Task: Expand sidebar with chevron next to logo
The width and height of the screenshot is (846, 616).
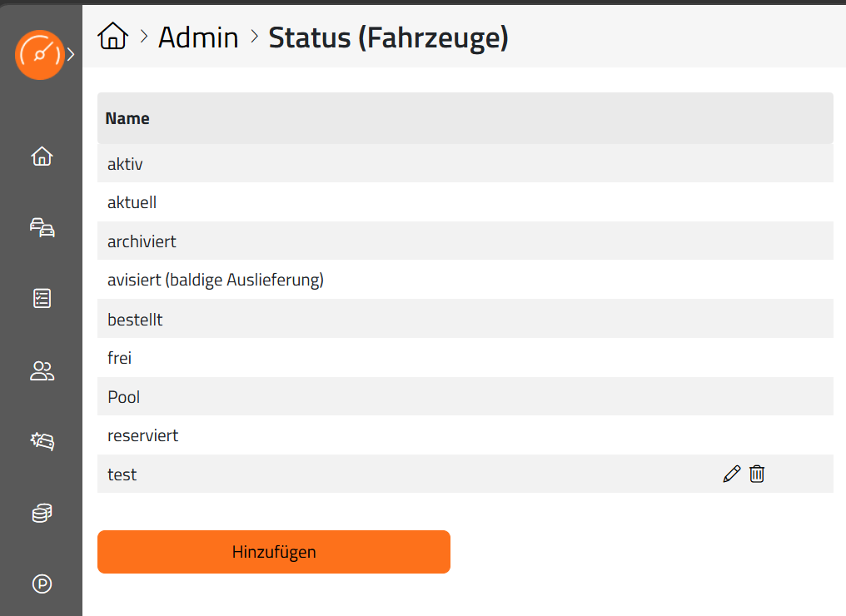Action: 71,54
